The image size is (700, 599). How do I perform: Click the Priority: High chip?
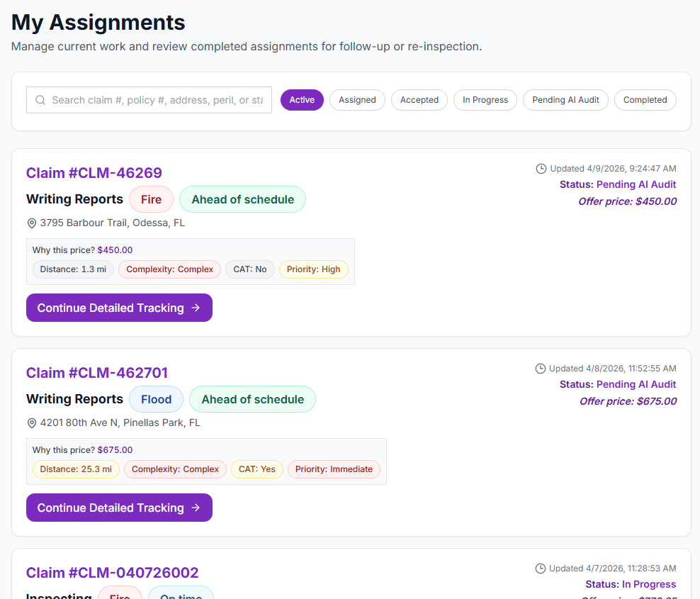313,269
